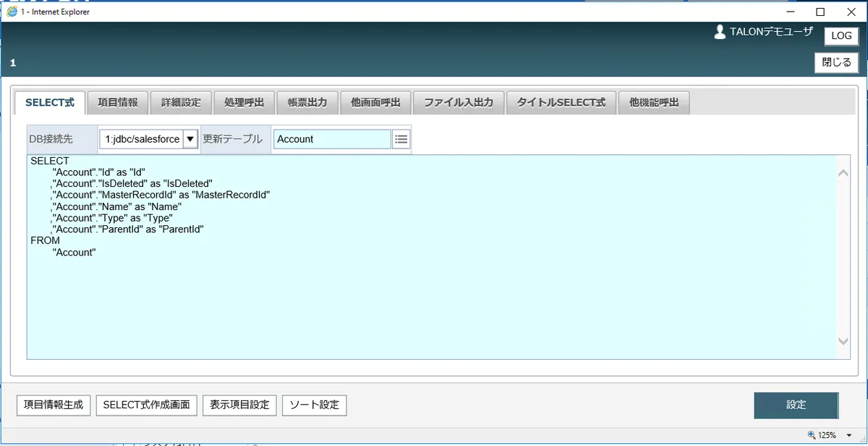
Task: Switch to the 他画面呼出 tab
Action: tap(375, 103)
